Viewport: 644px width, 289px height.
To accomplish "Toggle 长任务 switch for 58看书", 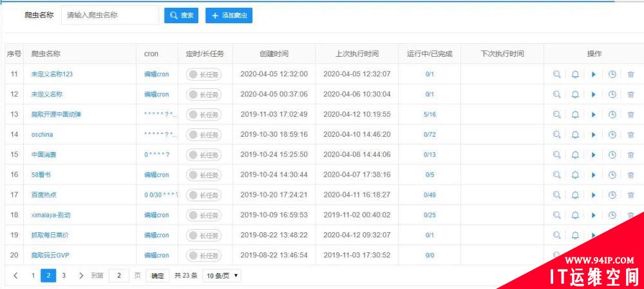I will click(x=204, y=175).
